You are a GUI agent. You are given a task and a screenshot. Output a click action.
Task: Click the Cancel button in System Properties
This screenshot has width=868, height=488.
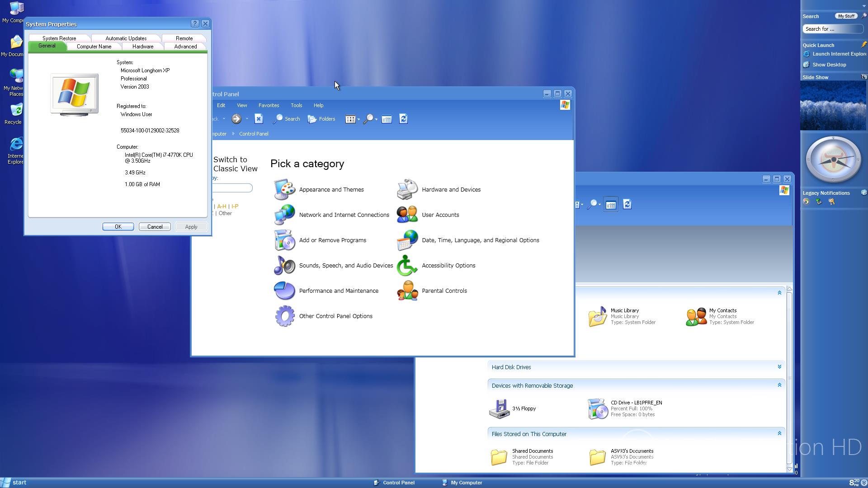click(155, 227)
